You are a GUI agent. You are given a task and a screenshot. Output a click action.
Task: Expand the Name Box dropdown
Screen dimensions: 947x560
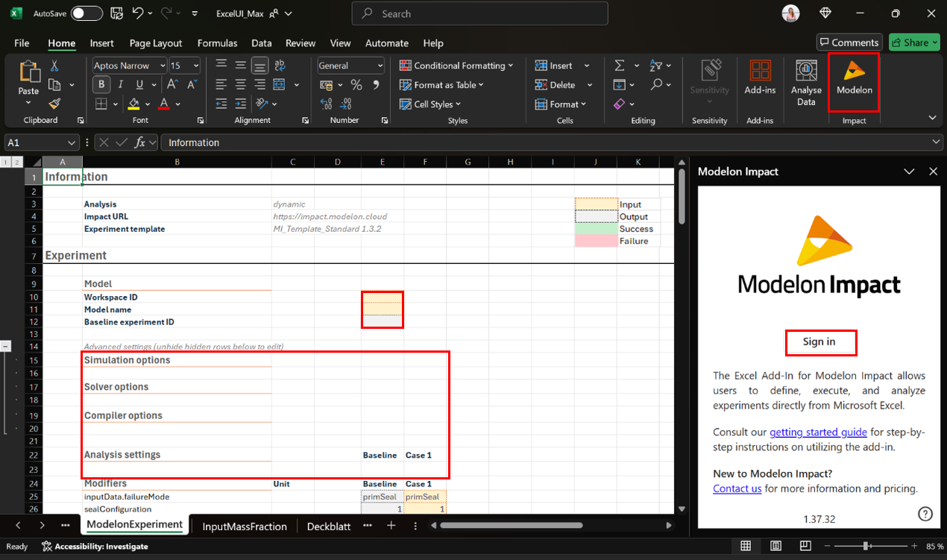coord(72,142)
